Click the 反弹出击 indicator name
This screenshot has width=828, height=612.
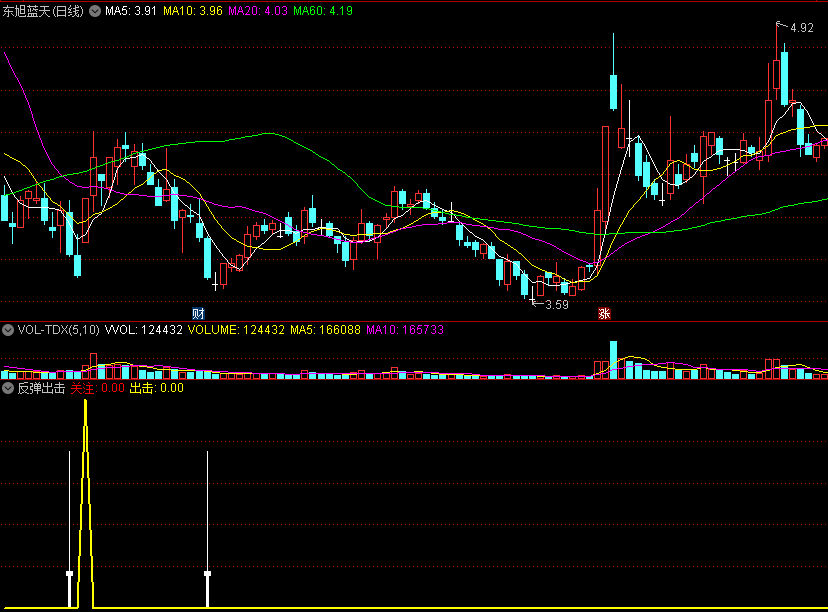41,389
